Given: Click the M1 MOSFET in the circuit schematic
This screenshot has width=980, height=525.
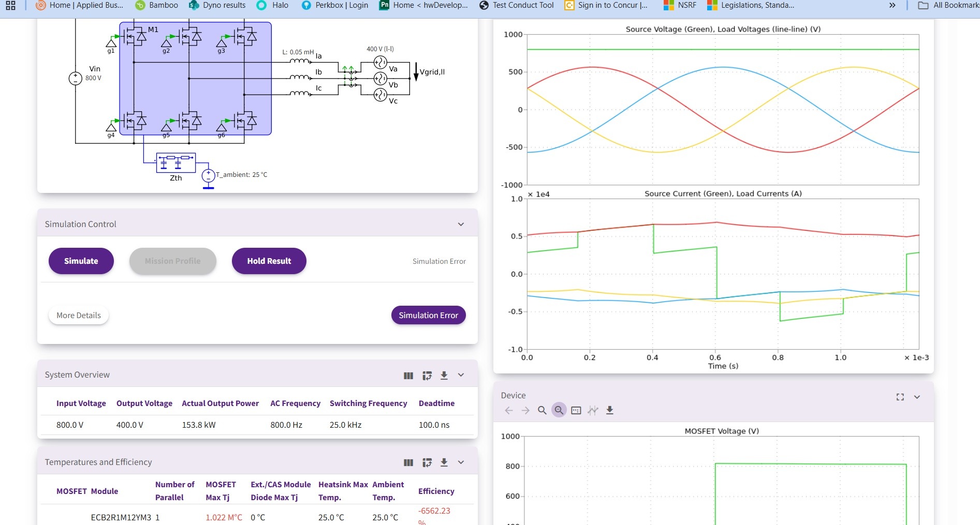Looking at the screenshot, I should click(135, 37).
